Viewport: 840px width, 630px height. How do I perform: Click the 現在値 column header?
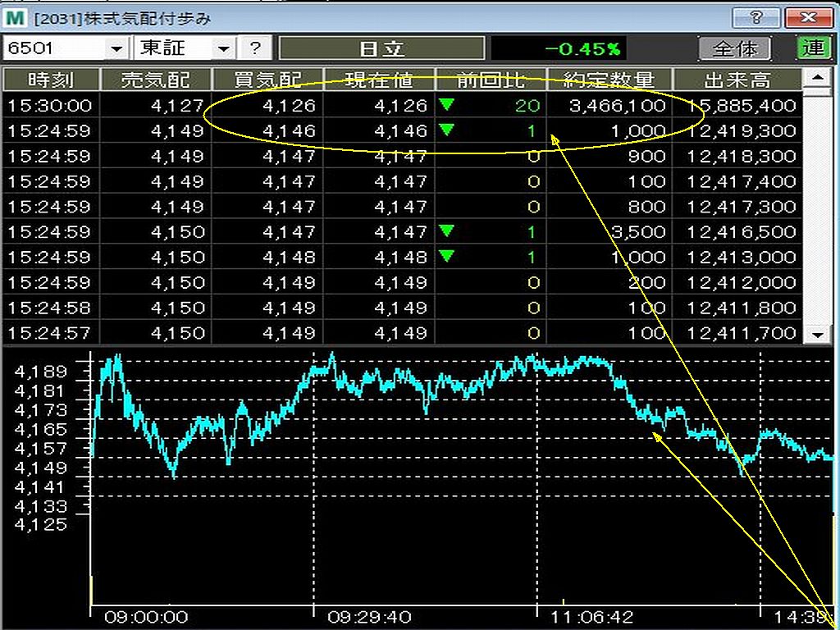(379, 80)
